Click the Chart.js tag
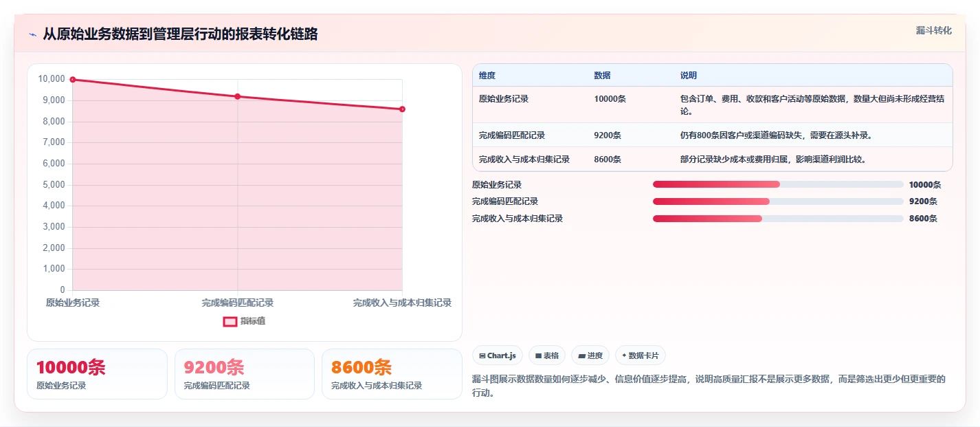The image size is (980, 427). tap(498, 355)
